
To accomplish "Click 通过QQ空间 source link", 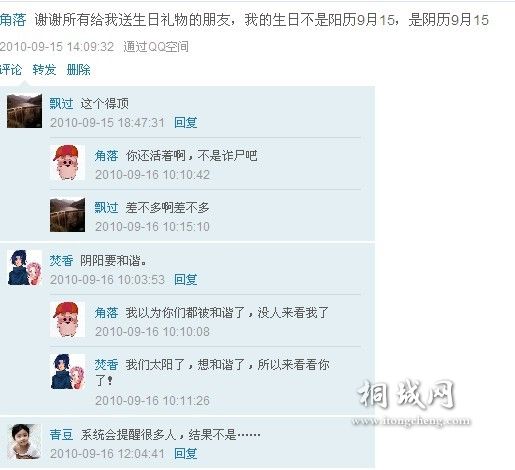I will 156,47.
